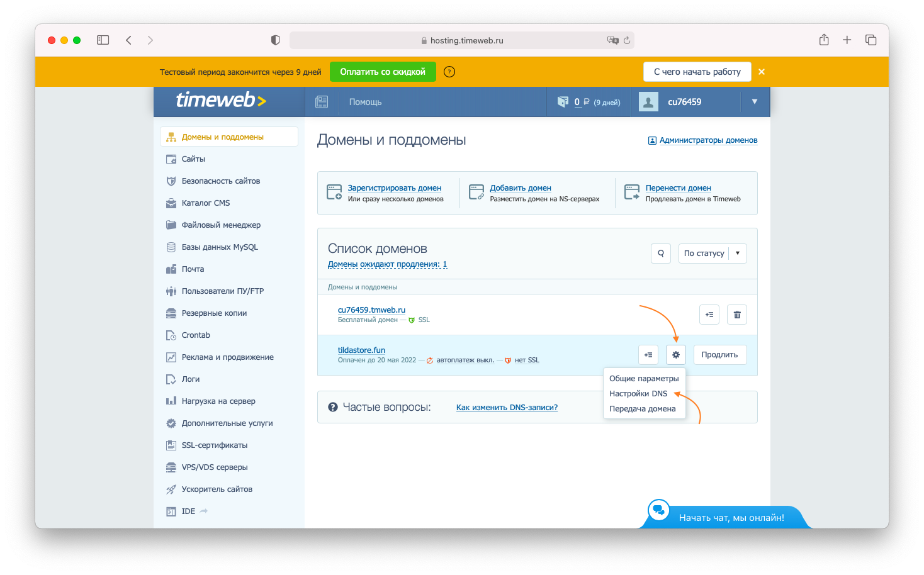This screenshot has width=924, height=575.
Task: Open Файловый менеджер
Action: click(x=221, y=225)
